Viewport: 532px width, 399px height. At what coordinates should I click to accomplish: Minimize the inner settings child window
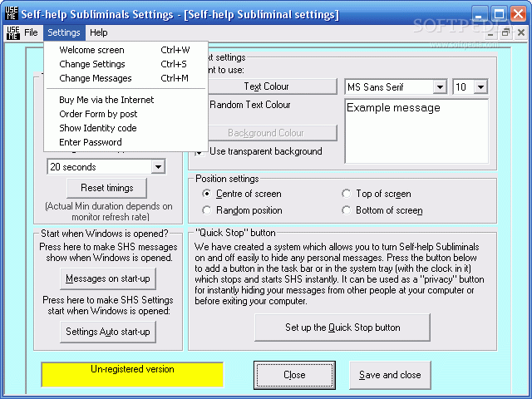coord(490,33)
